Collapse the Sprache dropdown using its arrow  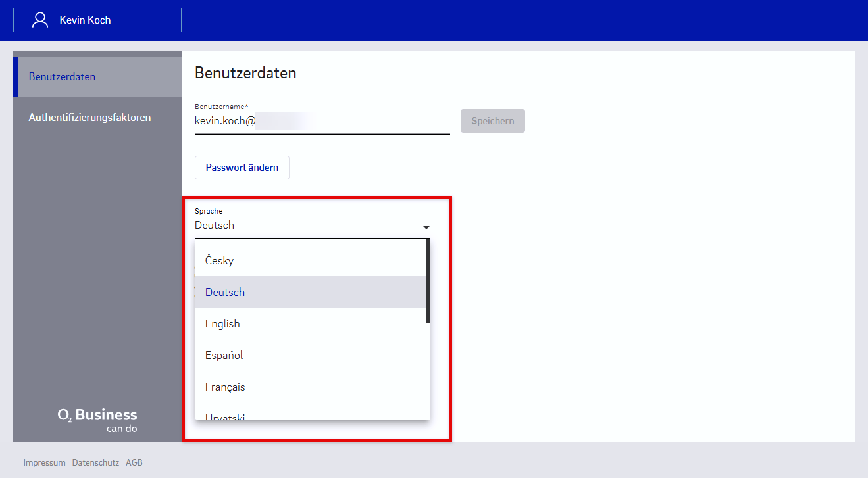(426, 227)
